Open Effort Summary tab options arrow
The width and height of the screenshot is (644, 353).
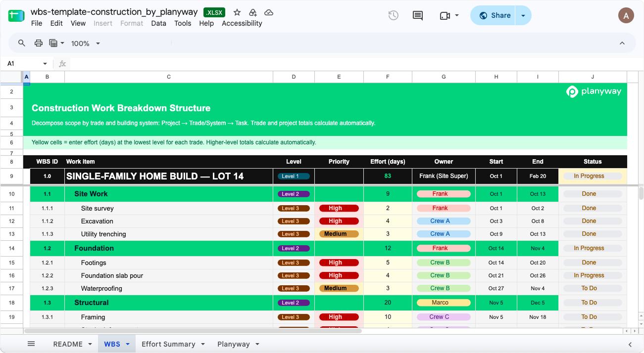(x=203, y=344)
